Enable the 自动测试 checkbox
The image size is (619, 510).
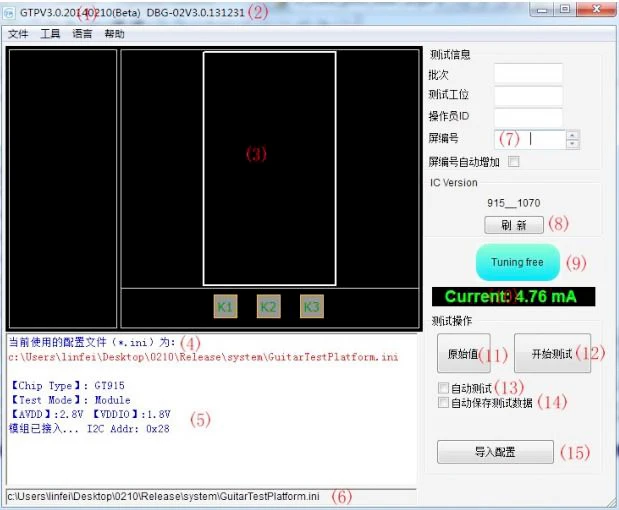tap(443, 388)
